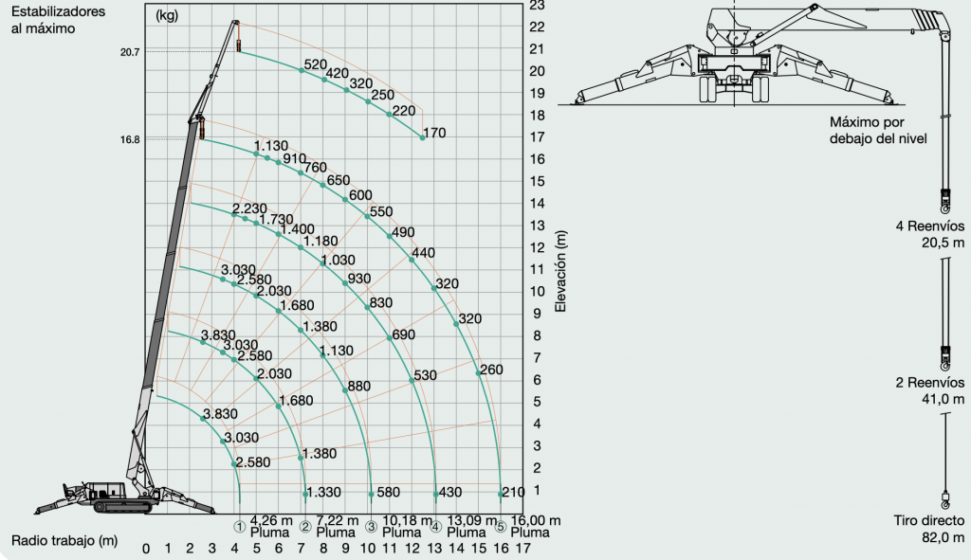Click the 20.7 elevation label

tap(130, 52)
